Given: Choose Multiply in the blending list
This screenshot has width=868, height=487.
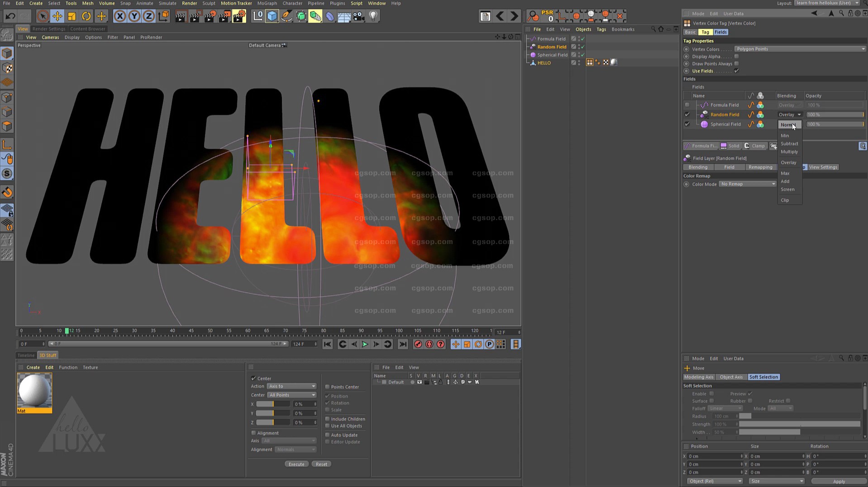Looking at the screenshot, I should (x=789, y=152).
